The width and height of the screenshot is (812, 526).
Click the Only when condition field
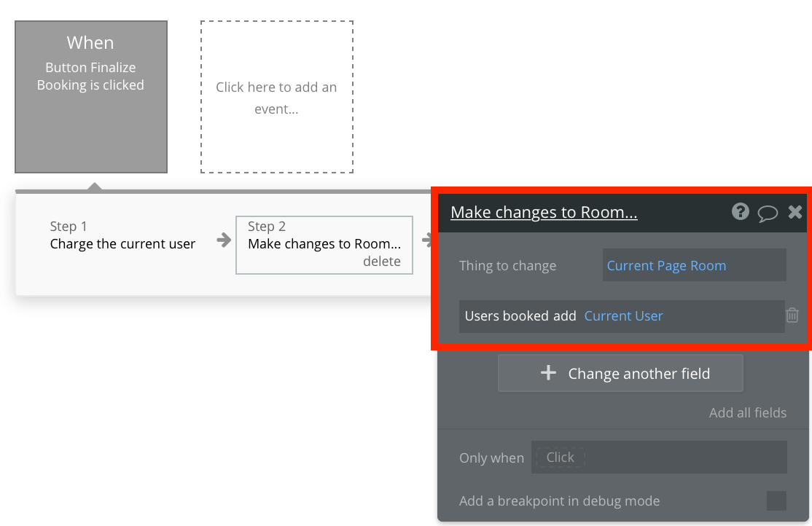pyautogui.click(x=658, y=457)
